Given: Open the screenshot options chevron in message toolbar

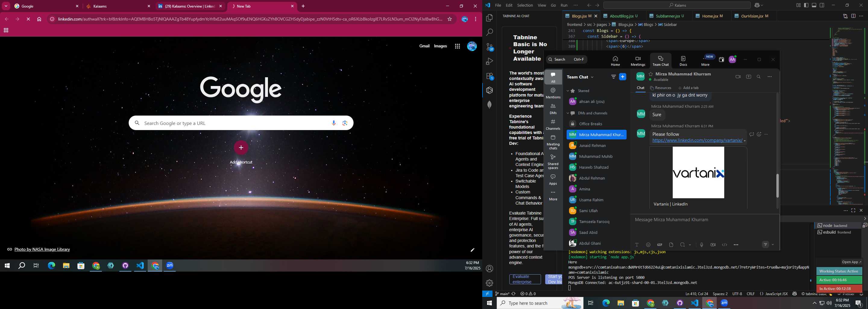Looking at the screenshot, I should tap(690, 245).
